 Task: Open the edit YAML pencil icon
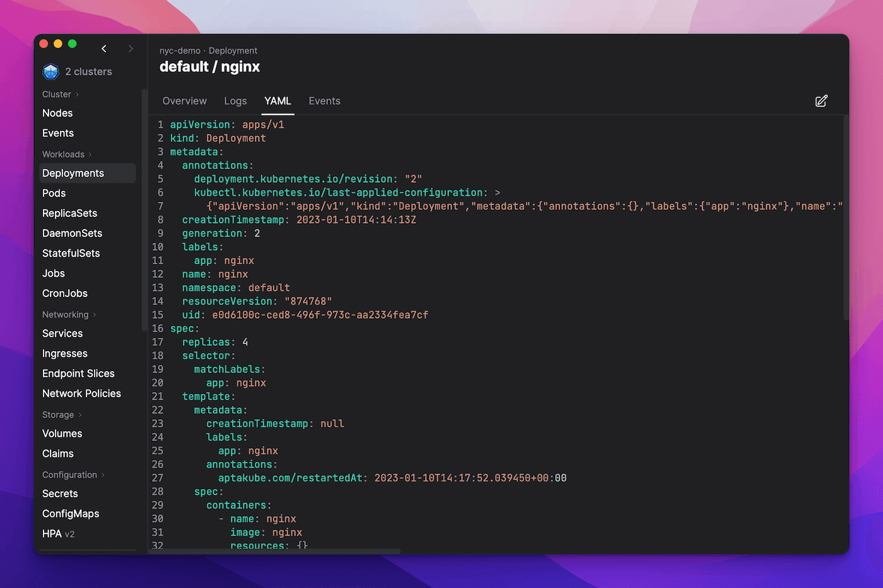pos(821,101)
